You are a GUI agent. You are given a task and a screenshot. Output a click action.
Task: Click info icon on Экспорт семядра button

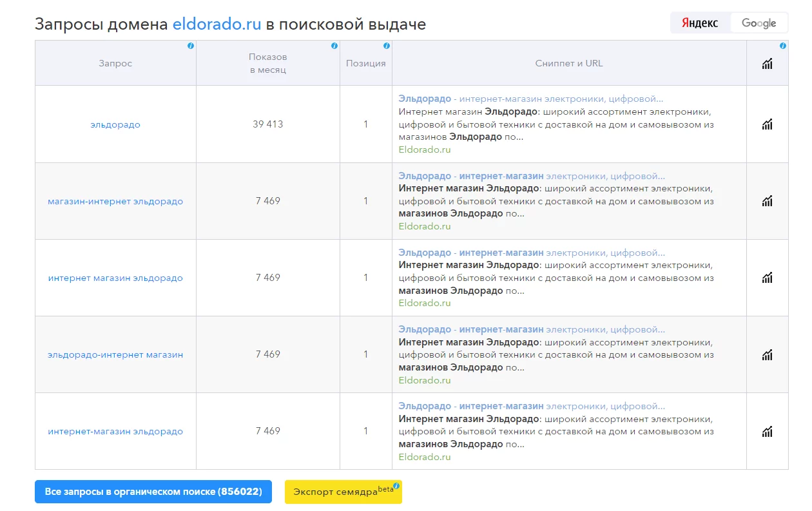tap(396, 486)
